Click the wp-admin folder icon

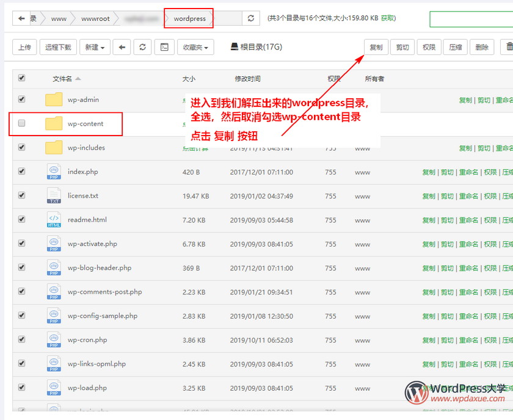coord(54,100)
